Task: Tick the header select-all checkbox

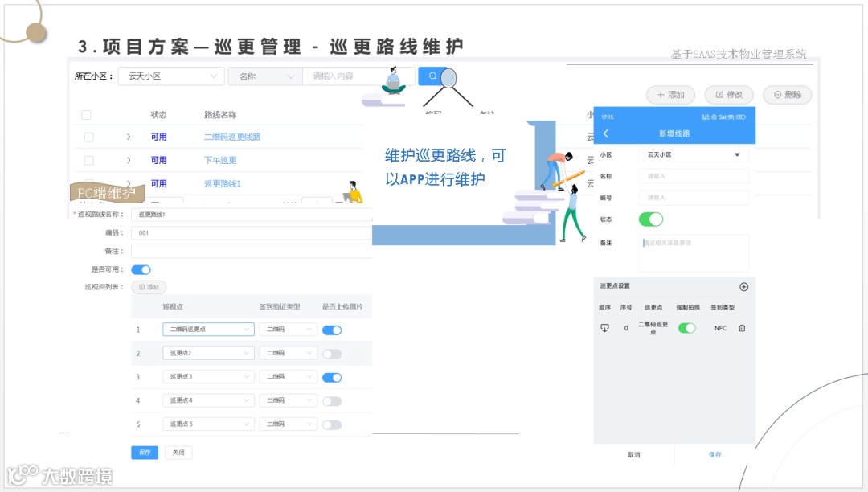Action: coord(86,115)
